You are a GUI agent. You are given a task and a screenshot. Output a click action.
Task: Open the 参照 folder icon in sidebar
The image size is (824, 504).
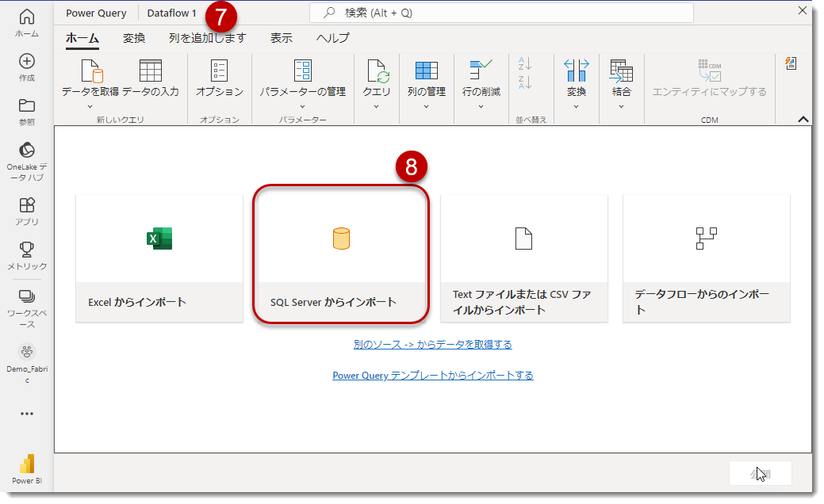(x=27, y=105)
